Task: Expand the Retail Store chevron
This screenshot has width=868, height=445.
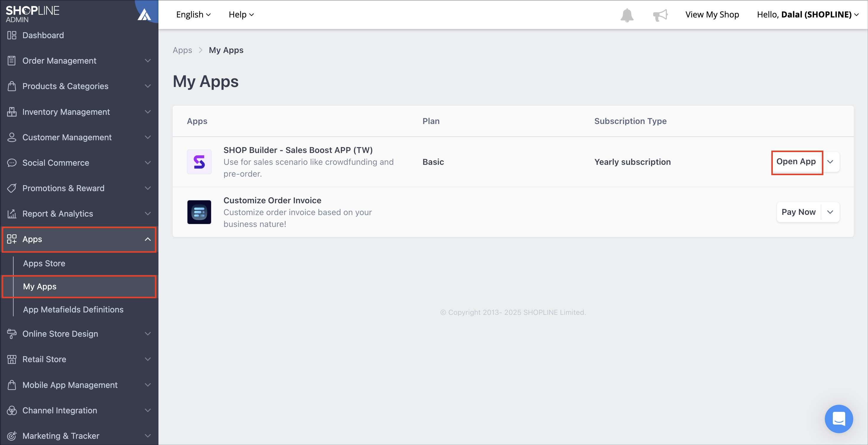Action: 148,359
